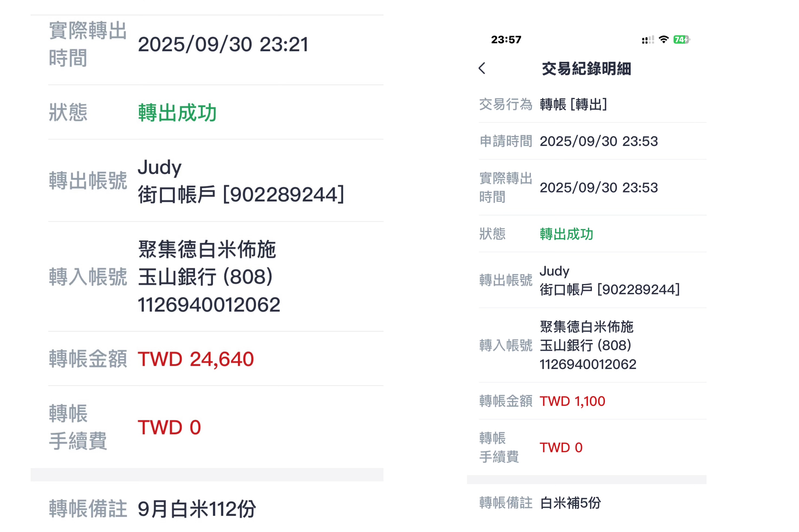Tap the 23:57 clock in status bar

pos(506,40)
